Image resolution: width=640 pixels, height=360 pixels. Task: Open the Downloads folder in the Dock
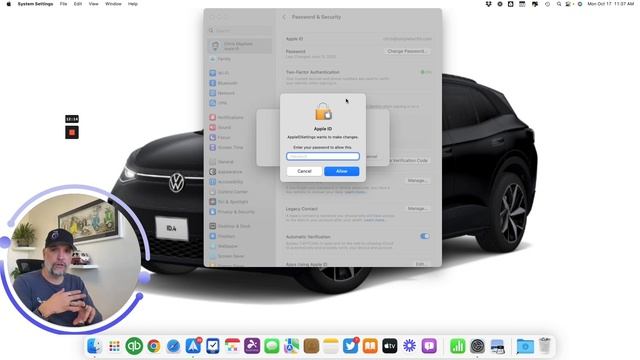pyautogui.click(x=525, y=346)
